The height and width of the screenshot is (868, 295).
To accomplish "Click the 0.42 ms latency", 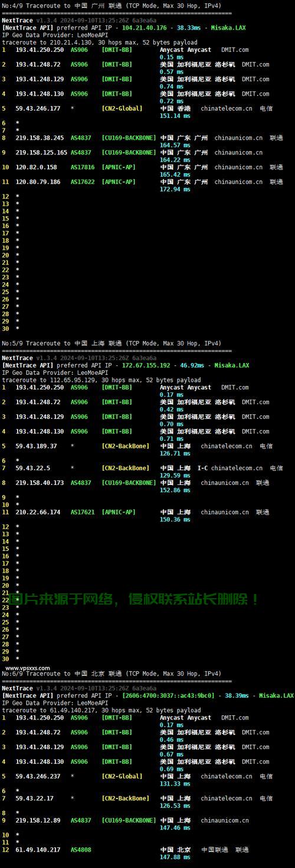I will pos(172,410).
